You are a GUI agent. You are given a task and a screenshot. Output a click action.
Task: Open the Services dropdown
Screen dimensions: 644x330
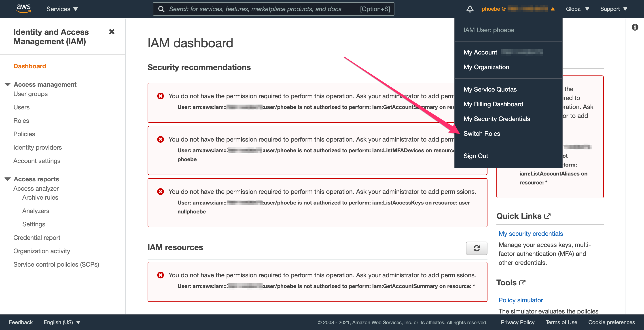click(62, 9)
